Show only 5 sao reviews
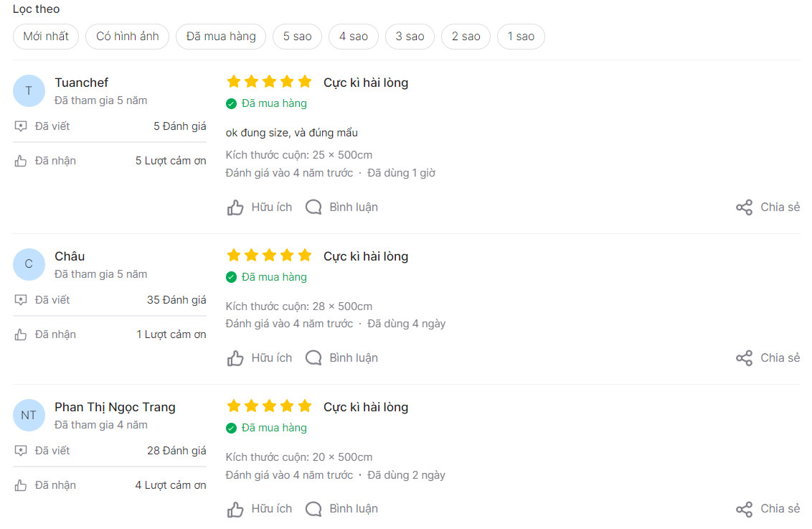Viewport: 812px width, 529px height. (x=298, y=37)
